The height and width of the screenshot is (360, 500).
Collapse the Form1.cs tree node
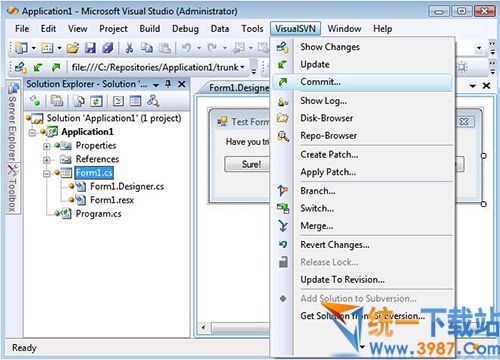47,173
